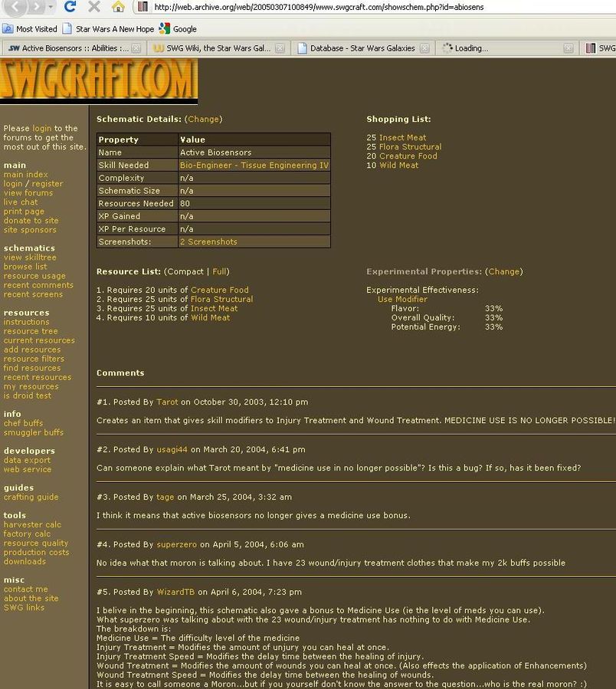Click the forward navigation arrow
Viewport: 616px width, 689px height.
[x=37, y=7]
